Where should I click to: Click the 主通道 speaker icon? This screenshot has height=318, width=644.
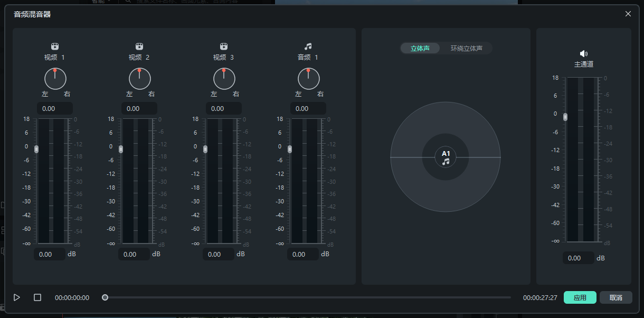tap(583, 53)
